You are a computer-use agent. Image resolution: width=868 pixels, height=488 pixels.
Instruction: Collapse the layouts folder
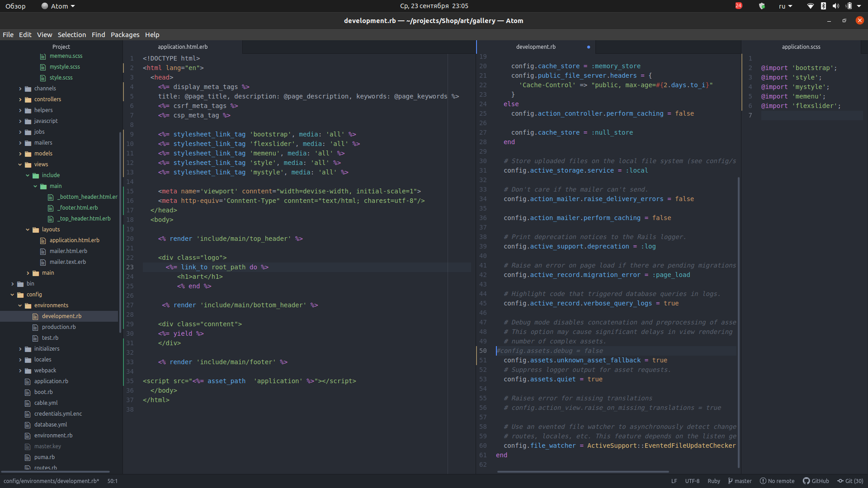click(28, 230)
